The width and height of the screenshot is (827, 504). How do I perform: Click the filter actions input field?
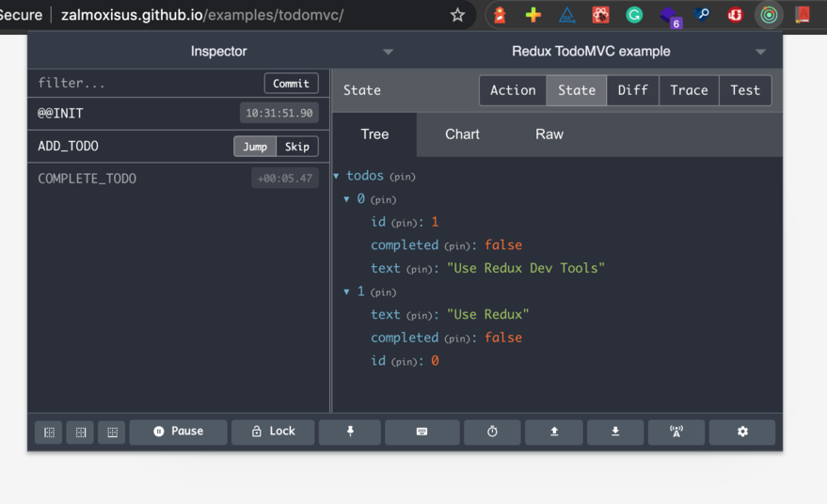point(148,84)
